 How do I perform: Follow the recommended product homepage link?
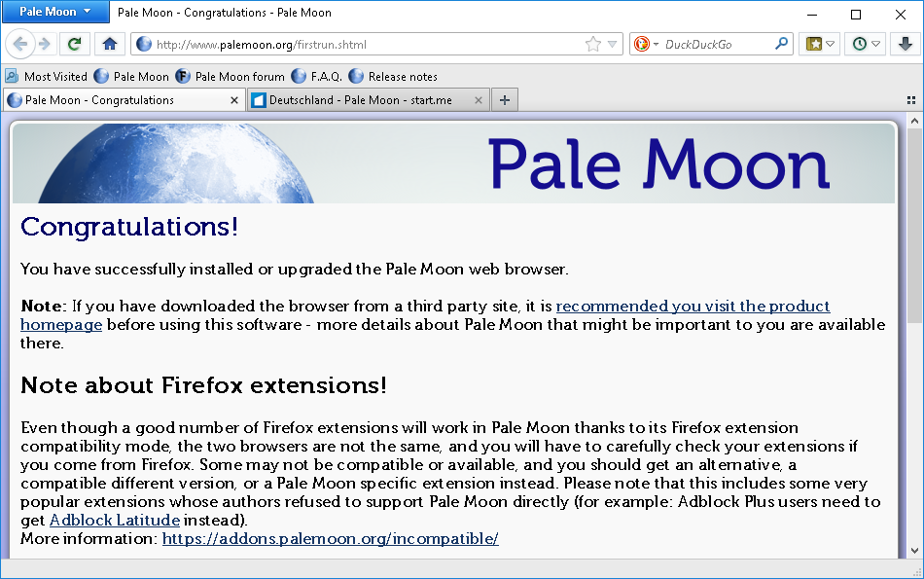[693, 307]
